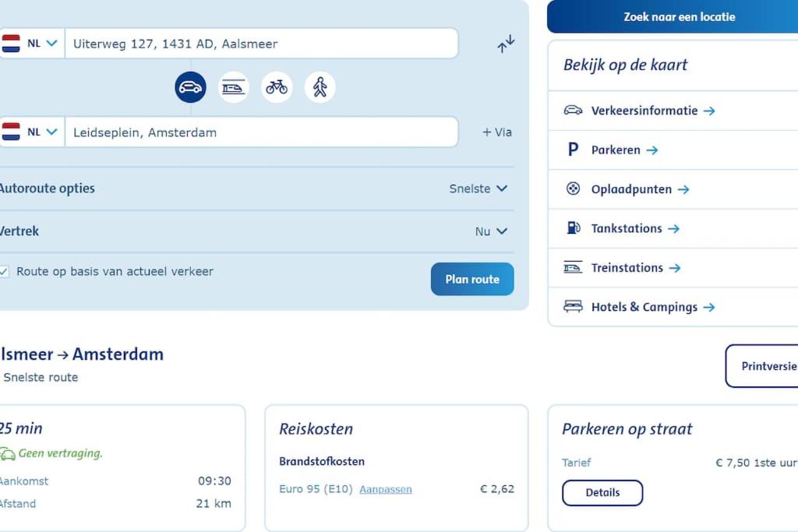The height and width of the screenshot is (532, 798).
Task: Click the Oplaadpunten charging icon
Action: tap(573, 188)
